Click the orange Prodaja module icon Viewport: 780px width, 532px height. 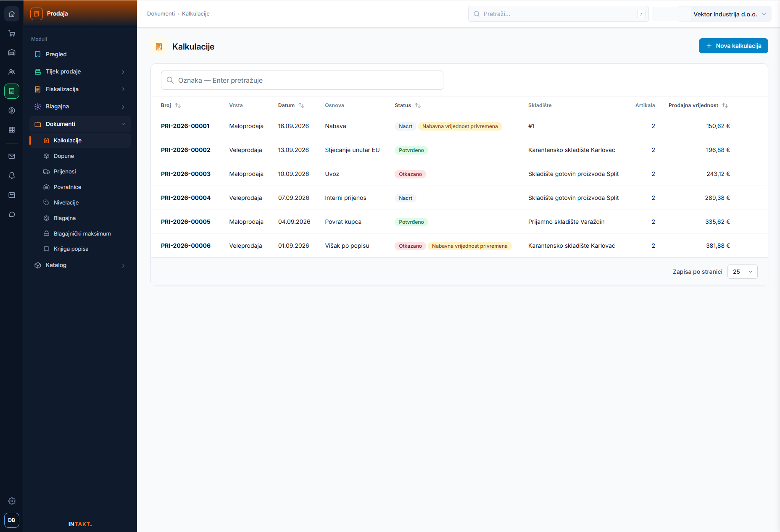coord(37,14)
